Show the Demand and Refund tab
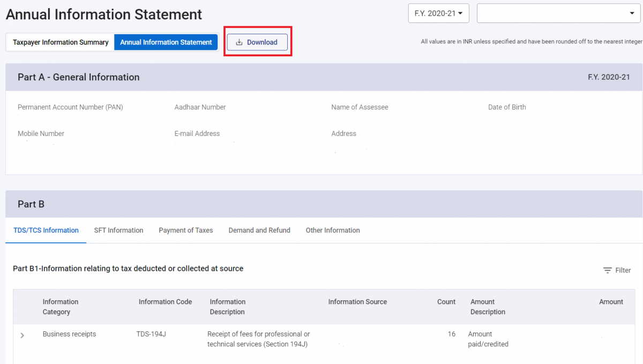This screenshot has height=364, width=643. (259, 230)
